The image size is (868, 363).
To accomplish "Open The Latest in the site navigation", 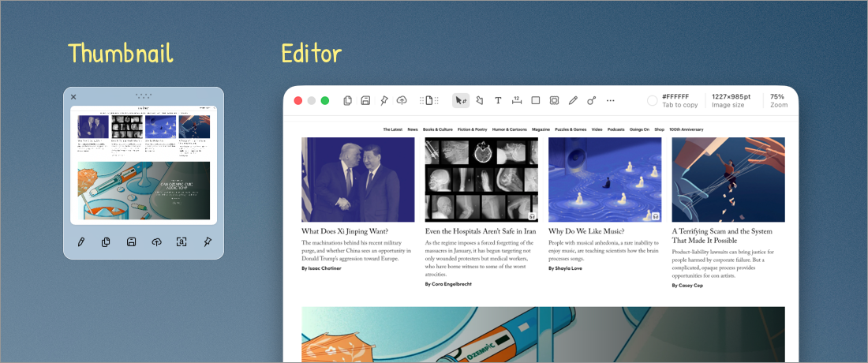I will point(392,129).
